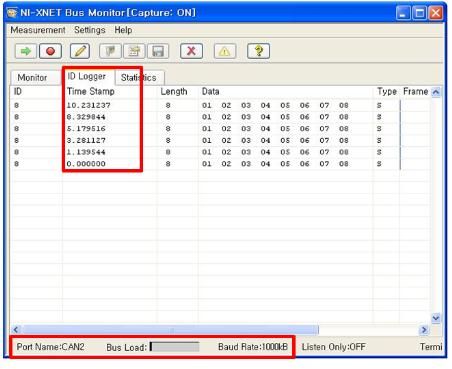Click the pencil Edit icon

[x=80, y=51]
